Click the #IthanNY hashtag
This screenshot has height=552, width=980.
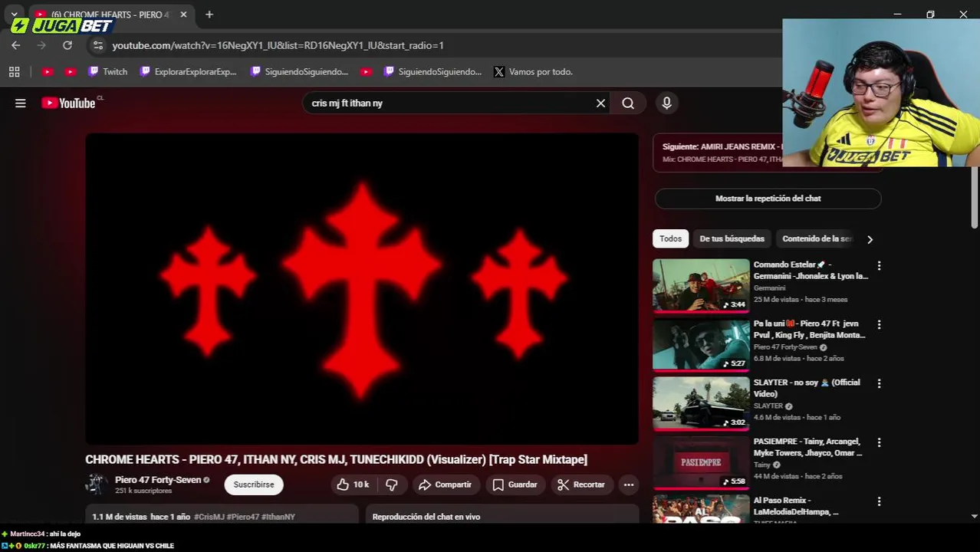(x=278, y=517)
